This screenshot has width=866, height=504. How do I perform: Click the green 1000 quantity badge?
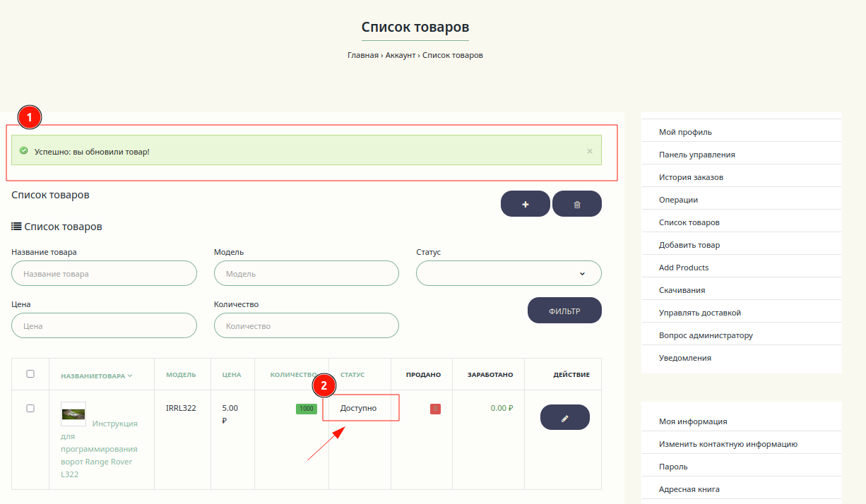coord(307,409)
